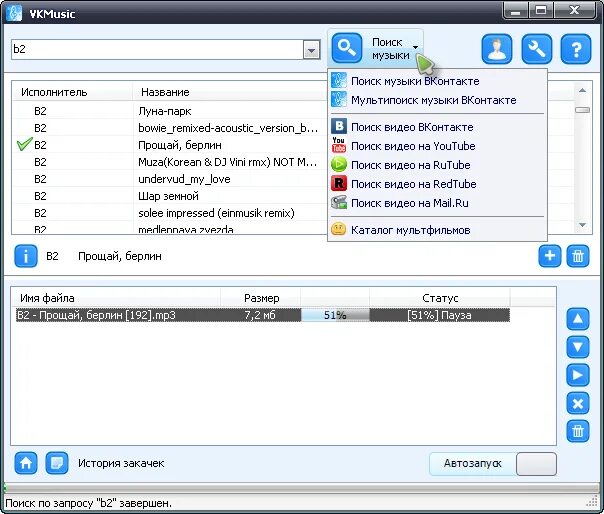Open help with question mark icon

(x=575, y=49)
